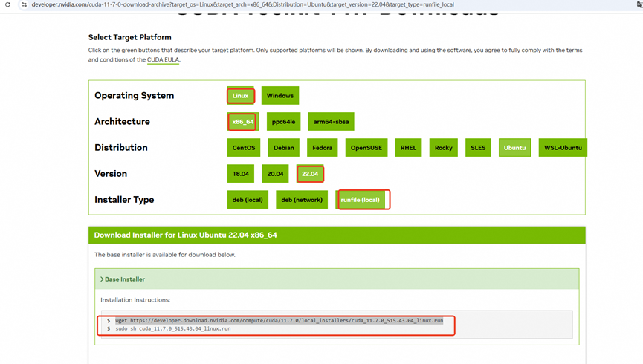This screenshot has height=364, width=643.
Task: Choose deb (network) installer type
Action: 302,200
